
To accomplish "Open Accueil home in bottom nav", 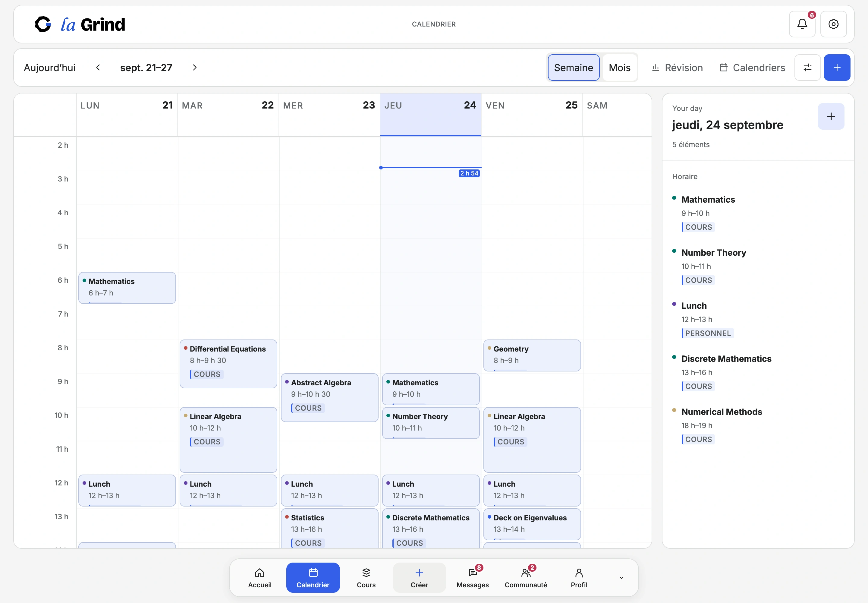I will pos(260,578).
